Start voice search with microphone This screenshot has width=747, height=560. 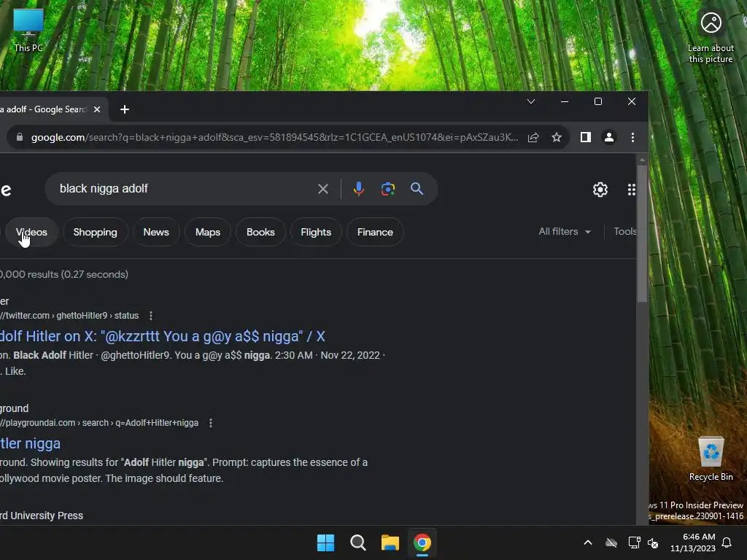(x=359, y=189)
